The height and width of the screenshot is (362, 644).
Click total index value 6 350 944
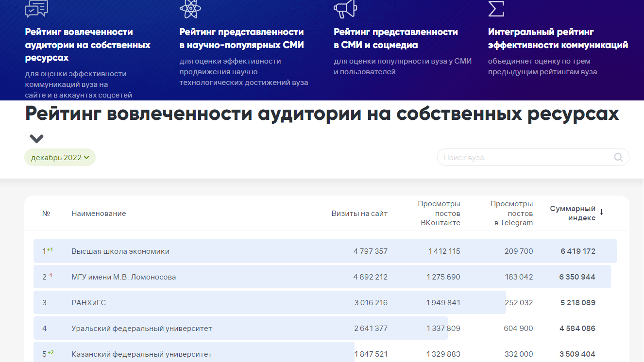577,277
